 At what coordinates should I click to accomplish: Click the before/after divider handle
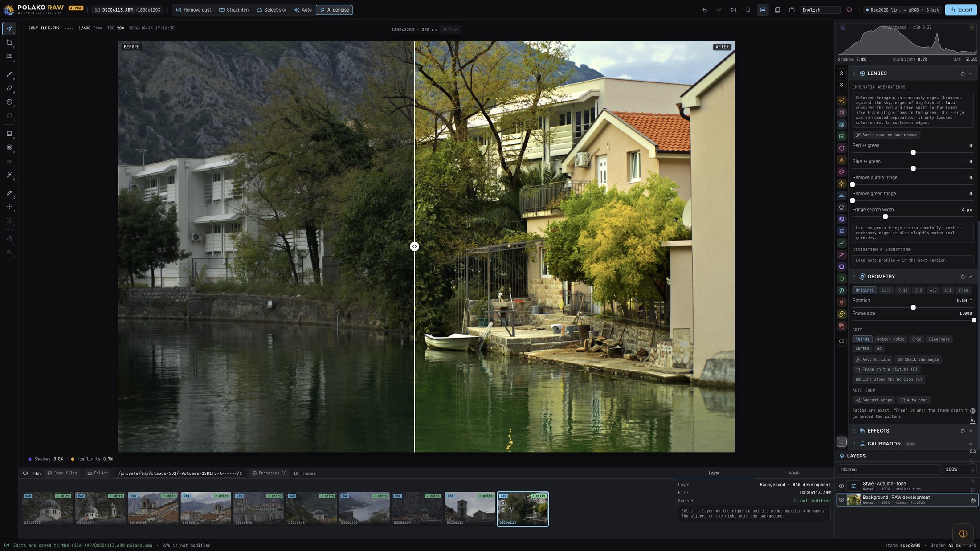pos(414,246)
